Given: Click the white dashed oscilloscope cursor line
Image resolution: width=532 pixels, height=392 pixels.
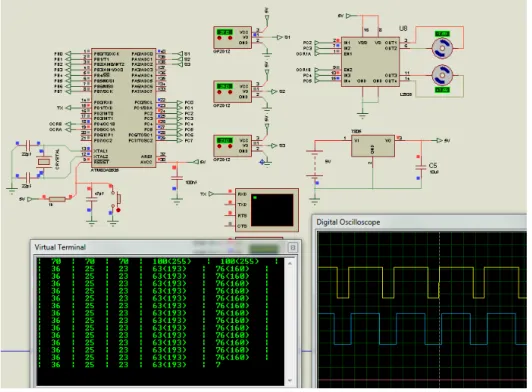Looking at the screenshot, I should click(x=440, y=309).
